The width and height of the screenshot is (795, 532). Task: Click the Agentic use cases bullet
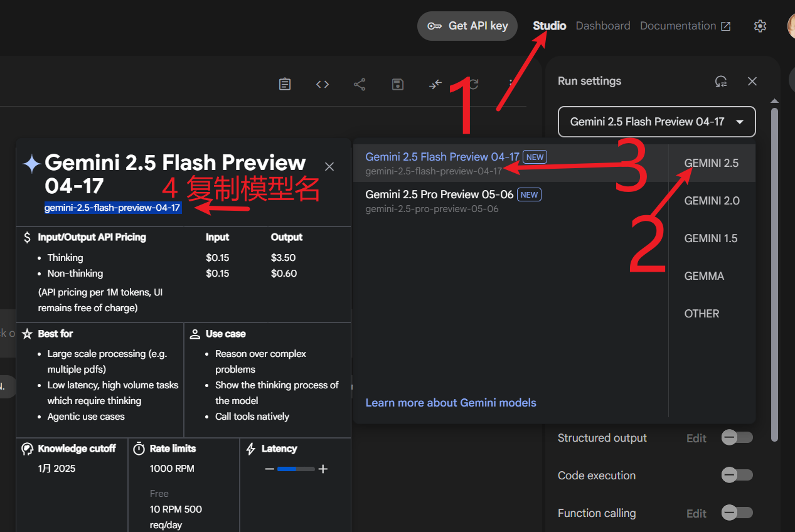coord(86,417)
